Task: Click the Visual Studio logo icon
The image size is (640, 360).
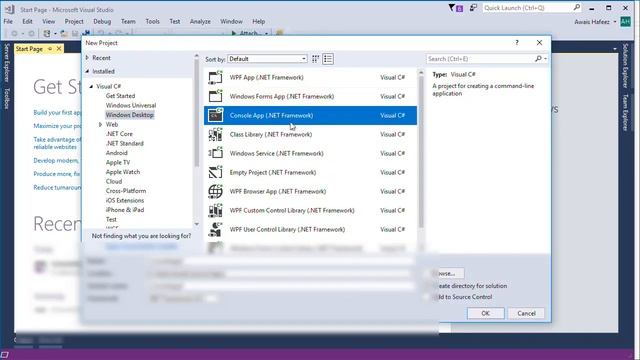Action: click(x=10, y=9)
